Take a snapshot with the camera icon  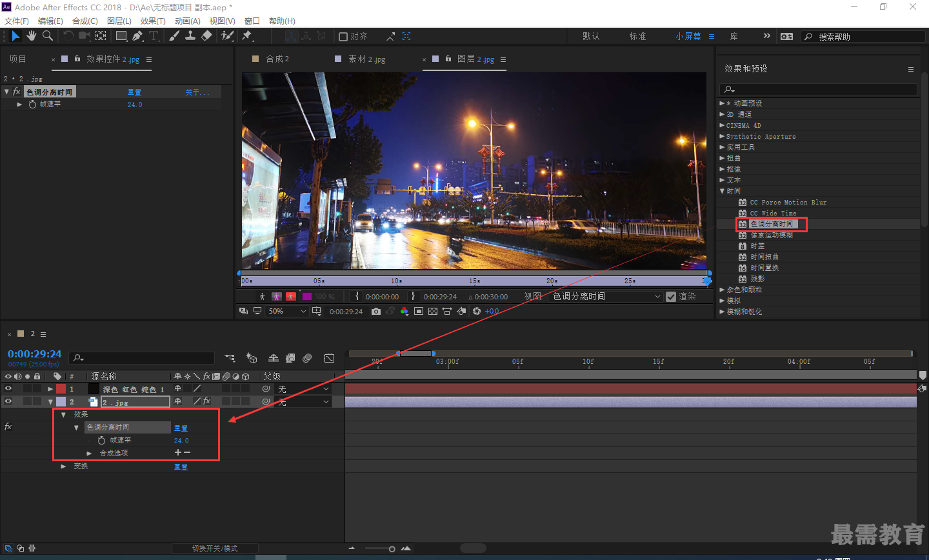coord(376,311)
